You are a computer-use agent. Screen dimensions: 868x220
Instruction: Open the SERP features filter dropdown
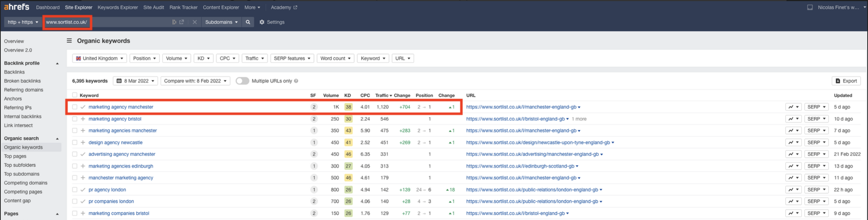click(x=292, y=58)
